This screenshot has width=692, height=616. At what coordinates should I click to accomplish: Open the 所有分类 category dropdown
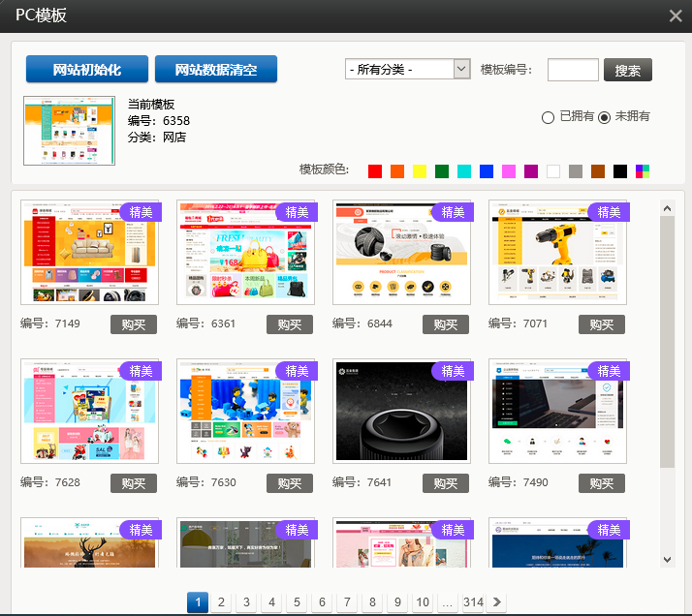[x=407, y=70]
